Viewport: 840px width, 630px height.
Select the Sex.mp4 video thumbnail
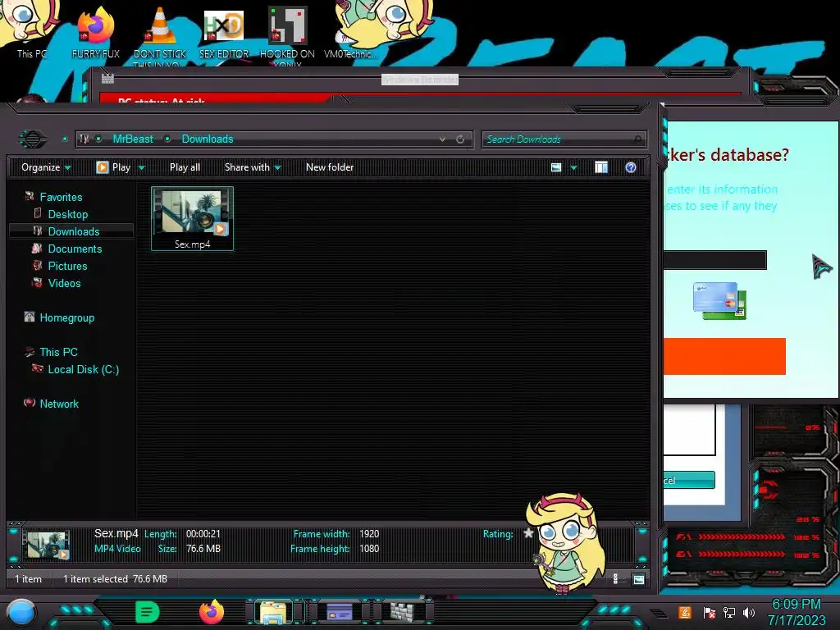[x=192, y=218]
